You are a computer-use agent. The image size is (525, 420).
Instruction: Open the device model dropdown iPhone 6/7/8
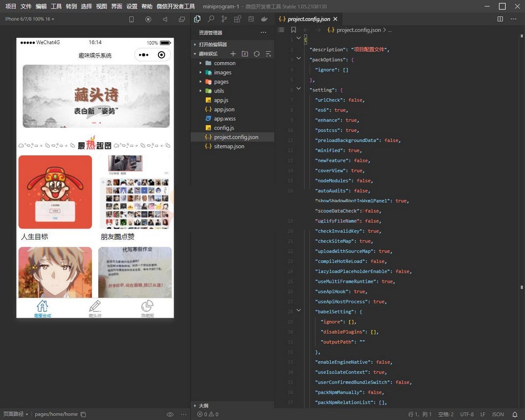(30, 19)
